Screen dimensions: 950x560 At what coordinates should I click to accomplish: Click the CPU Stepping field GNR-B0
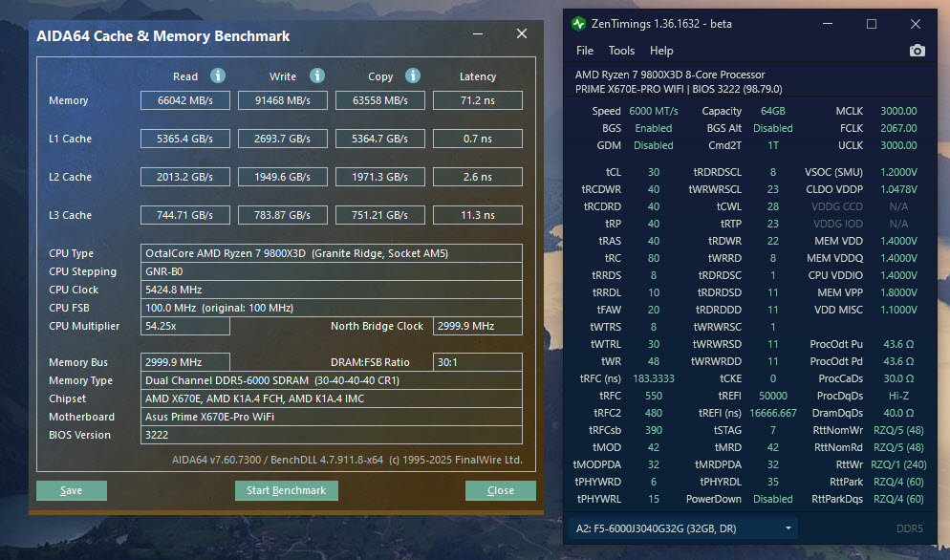[x=332, y=271]
